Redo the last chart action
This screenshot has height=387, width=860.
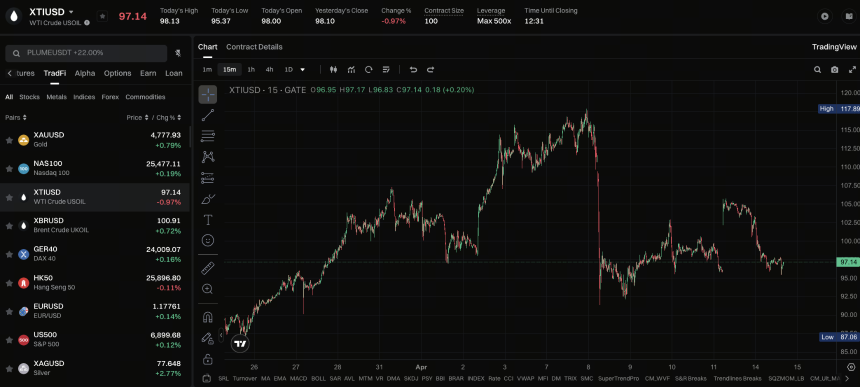pyautogui.click(x=431, y=70)
